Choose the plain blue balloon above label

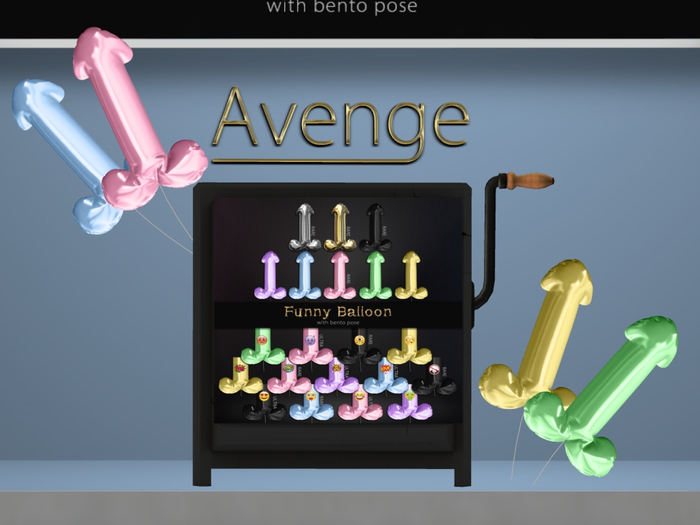tap(305, 275)
